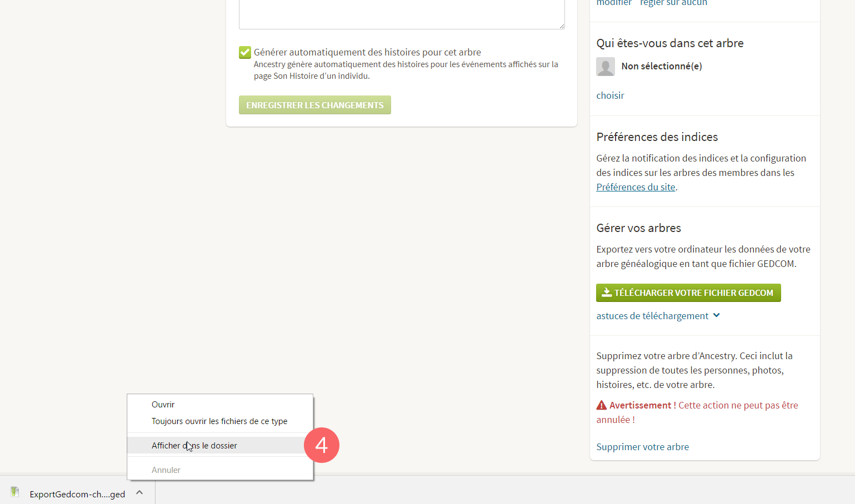The width and height of the screenshot is (855, 504).
Task: Click the ExportGedcom file name in downloads bar
Action: tap(77, 494)
